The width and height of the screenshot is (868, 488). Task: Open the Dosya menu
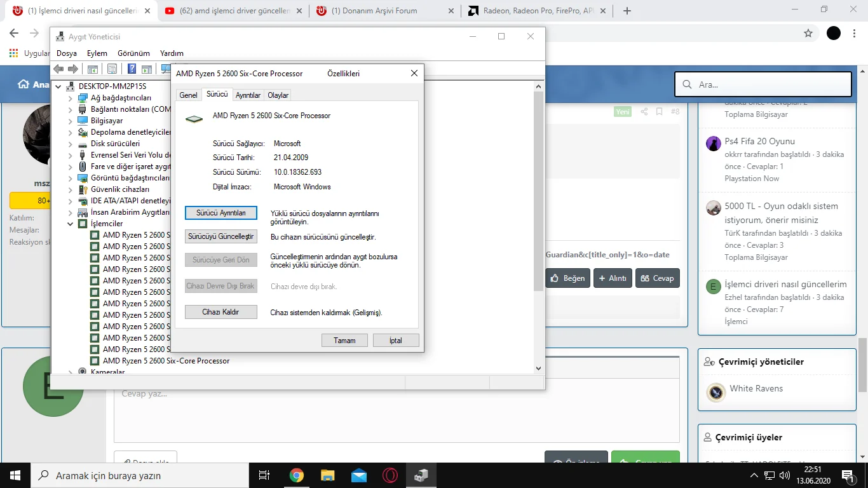[67, 53]
